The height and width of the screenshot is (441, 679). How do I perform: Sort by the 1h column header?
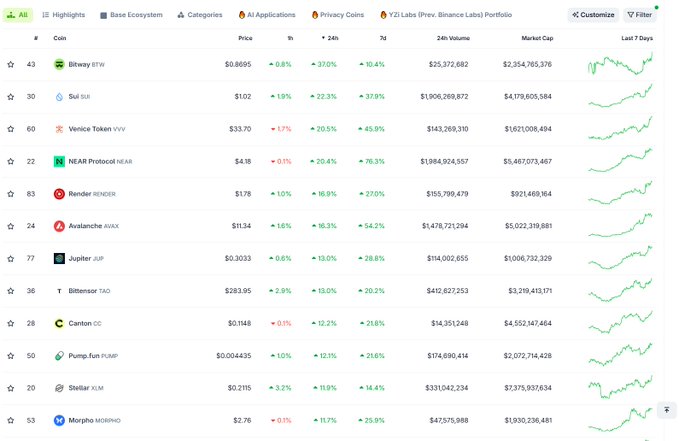click(x=290, y=38)
